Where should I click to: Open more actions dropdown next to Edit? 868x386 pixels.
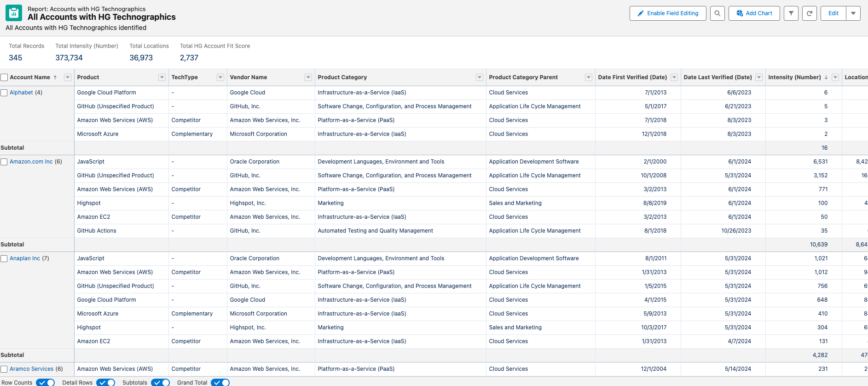tap(853, 13)
